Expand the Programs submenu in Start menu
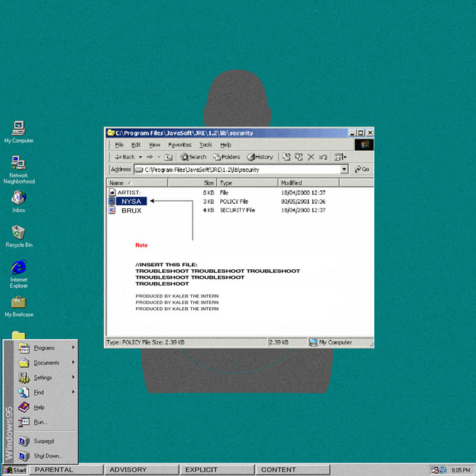This screenshot has height=476, width=476. tap(45, 347)
